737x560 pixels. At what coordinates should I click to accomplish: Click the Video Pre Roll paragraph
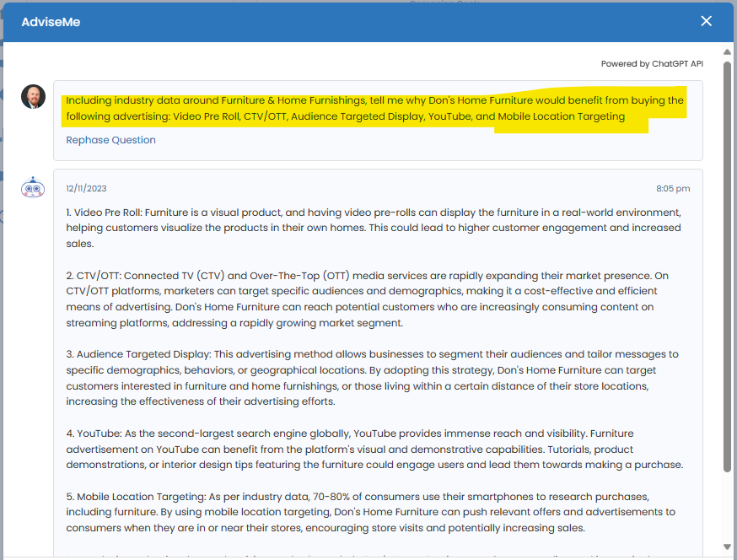373,228
